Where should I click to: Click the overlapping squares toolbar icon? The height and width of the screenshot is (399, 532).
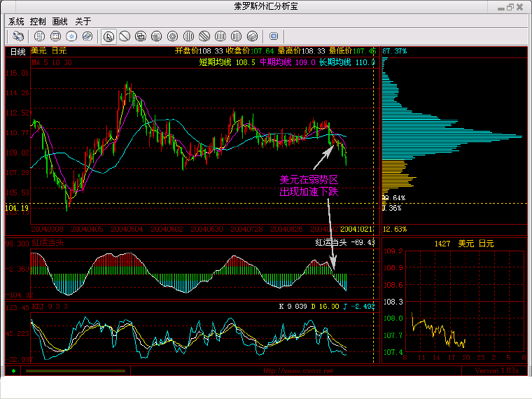click(x=141, y=36)
